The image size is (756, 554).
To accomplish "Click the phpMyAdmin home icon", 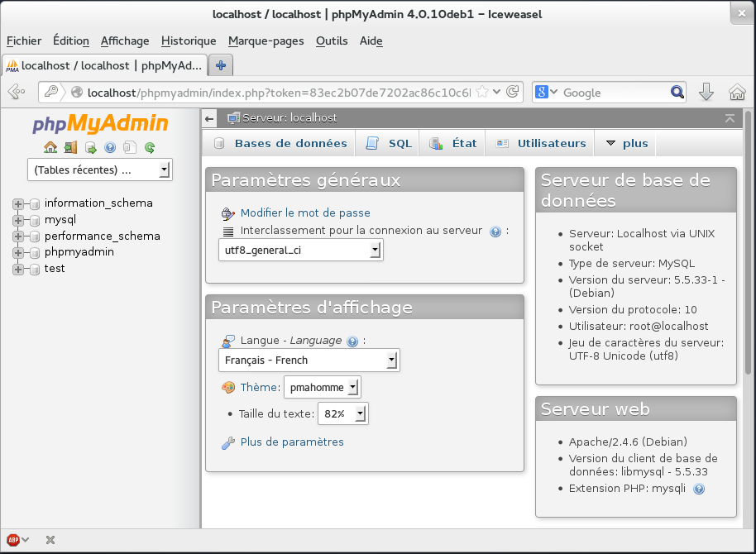I will pos(50,147).
